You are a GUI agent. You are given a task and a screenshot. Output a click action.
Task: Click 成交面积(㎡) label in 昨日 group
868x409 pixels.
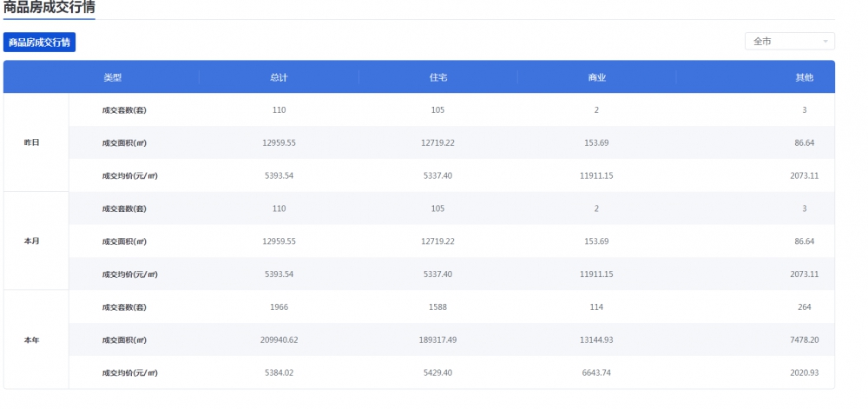124,142
